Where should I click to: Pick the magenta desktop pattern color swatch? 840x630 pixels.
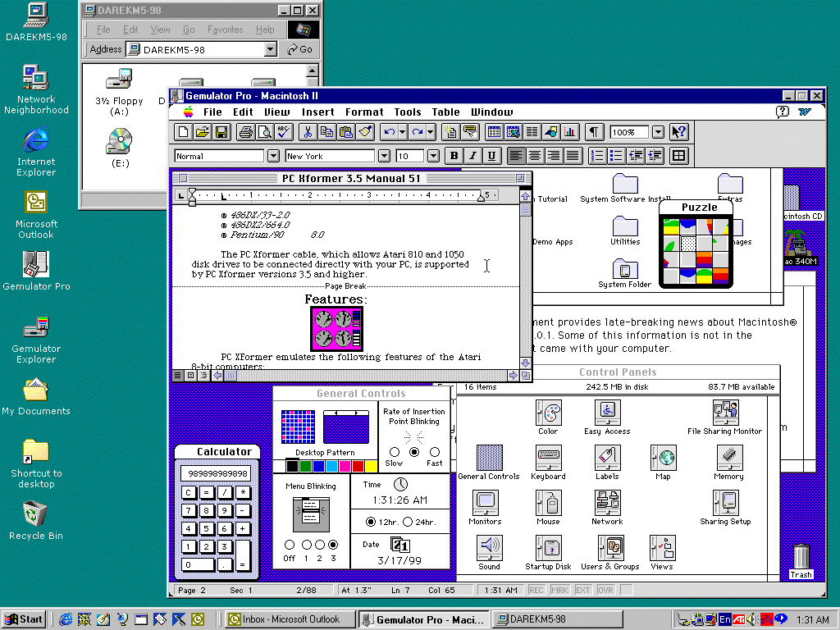[345, 466]
